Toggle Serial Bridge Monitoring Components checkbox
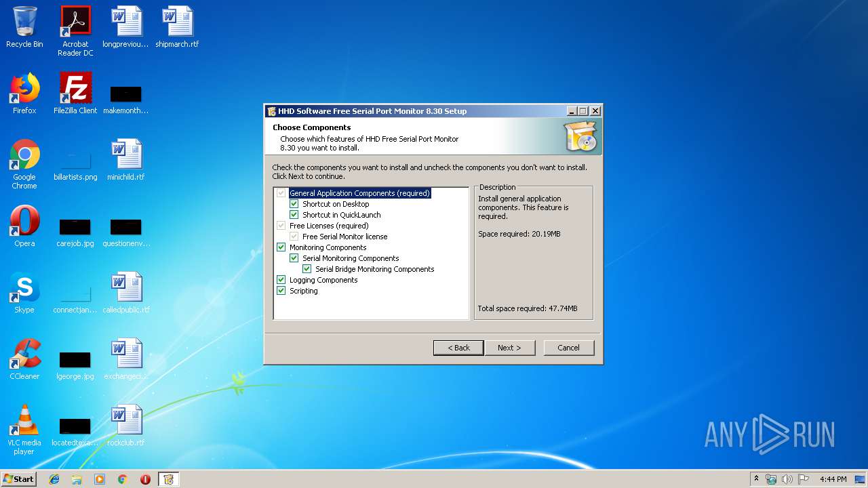The image size is (868, 488). click(307, 269)
